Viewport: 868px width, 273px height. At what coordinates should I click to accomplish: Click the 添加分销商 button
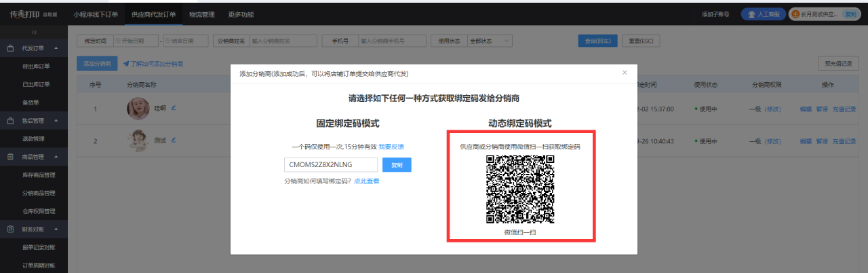(x=97, y=63)
